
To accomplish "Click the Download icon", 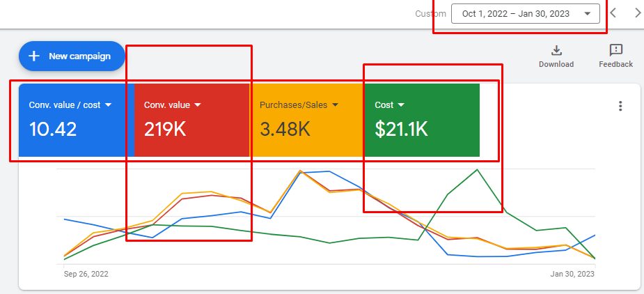I will pos(556,50).
